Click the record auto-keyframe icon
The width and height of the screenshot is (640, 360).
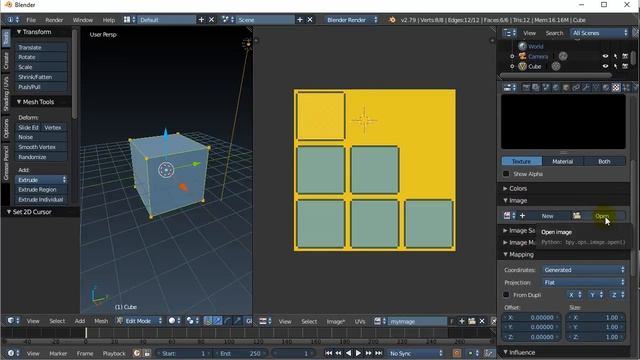(457, 353)
